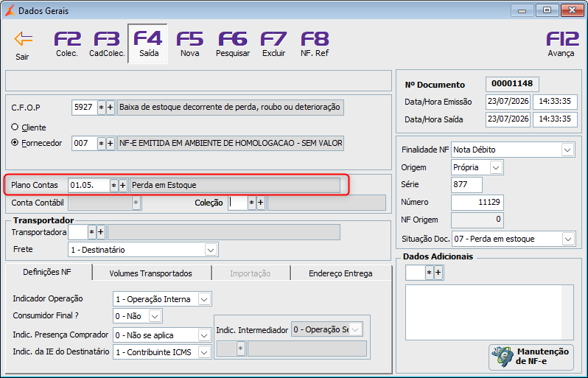Expand the Finalidade NF dropdown
Viewport: 588px width, 378px height.
[567, 150]
